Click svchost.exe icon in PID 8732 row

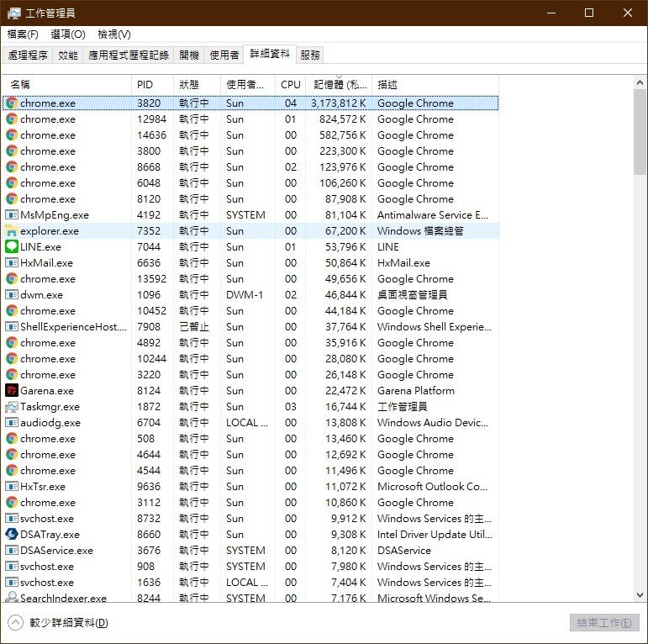[12, 519]
